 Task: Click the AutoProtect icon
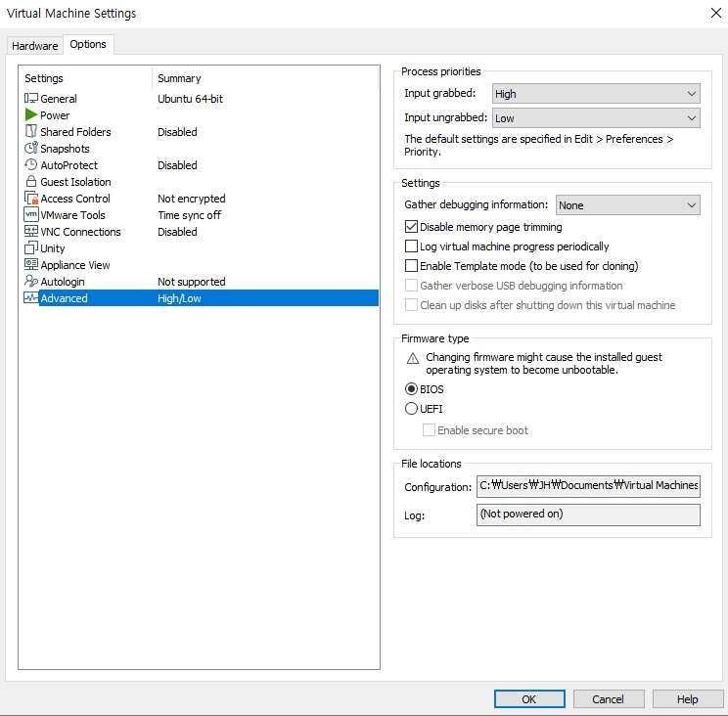[x=30, y=164]
